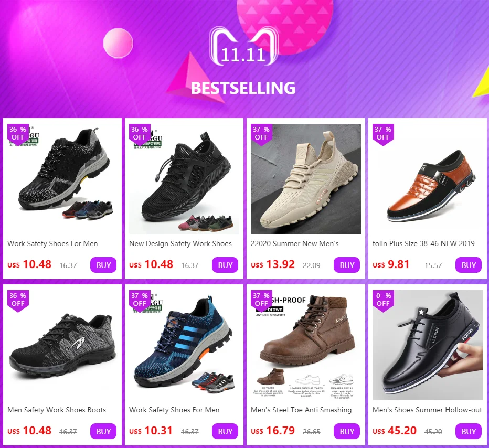This screenshot has width=489, height=448.
Task: Open the gray Men Safety Work Shoes image
Action: pyautogui.click(x=62, y=345)
